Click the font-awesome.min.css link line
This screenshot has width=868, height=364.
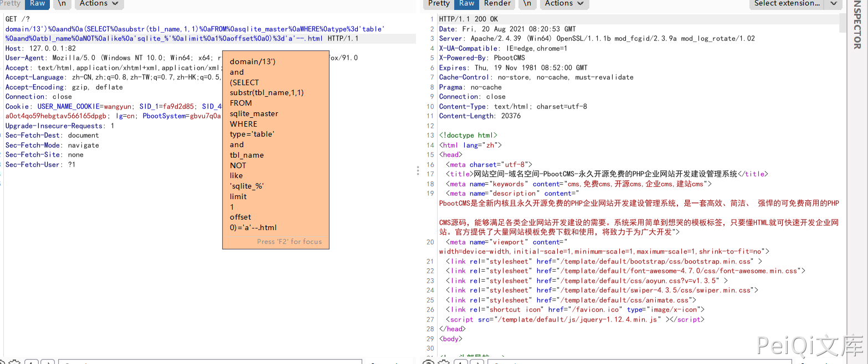pyautogui.click(x=625, y=271)
